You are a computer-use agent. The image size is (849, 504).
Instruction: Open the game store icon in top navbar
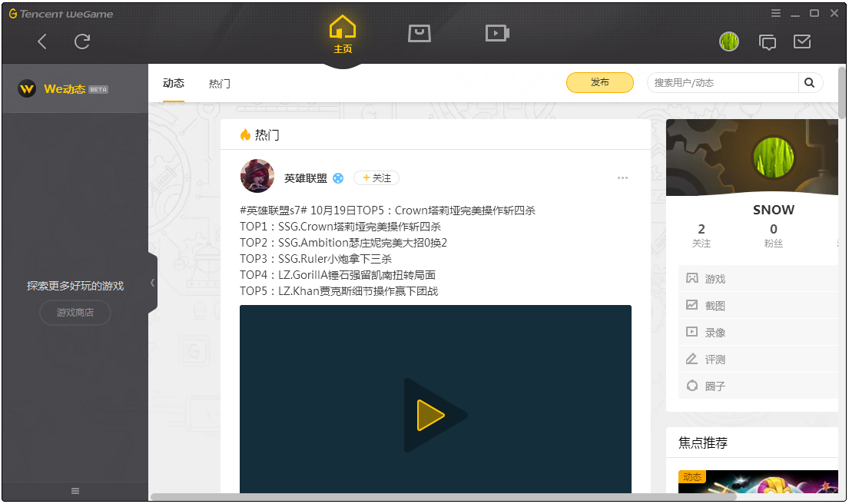[420, 34]
